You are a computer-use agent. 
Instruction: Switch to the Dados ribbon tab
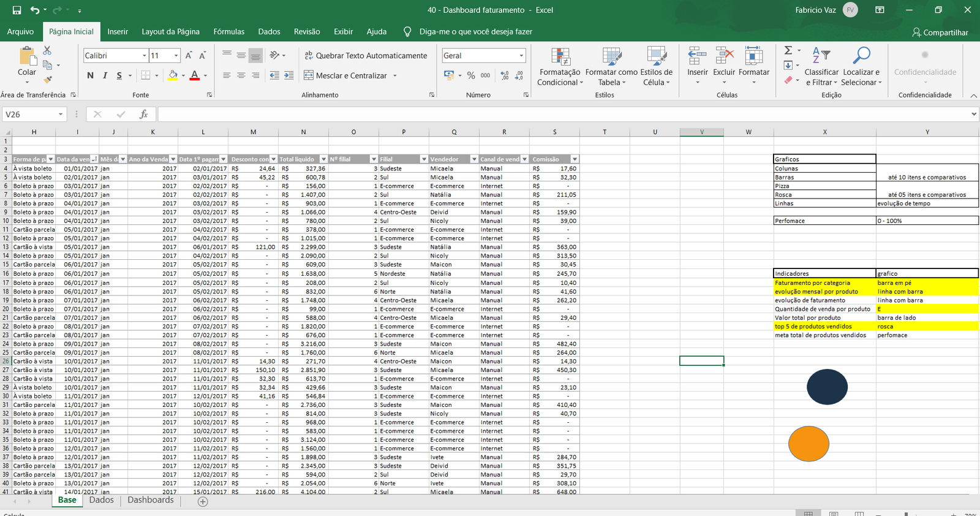(x=269, y=31)
